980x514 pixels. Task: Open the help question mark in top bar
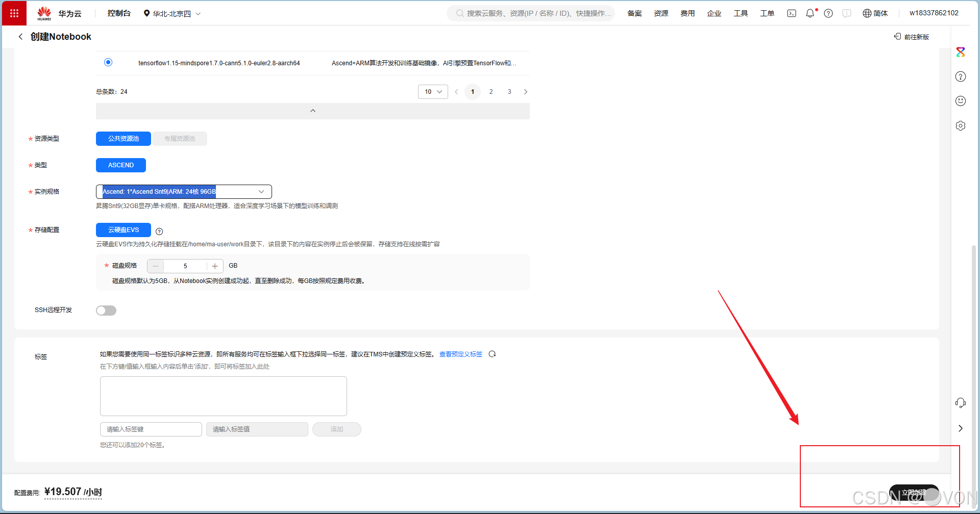point(828,13)
